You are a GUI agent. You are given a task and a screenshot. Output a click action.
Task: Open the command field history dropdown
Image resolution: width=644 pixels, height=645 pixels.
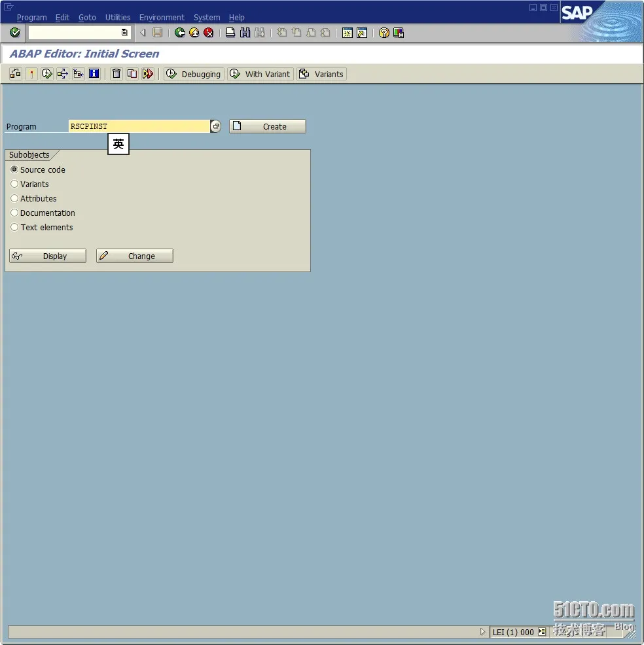pyautogui.click(x=124, y=33)
